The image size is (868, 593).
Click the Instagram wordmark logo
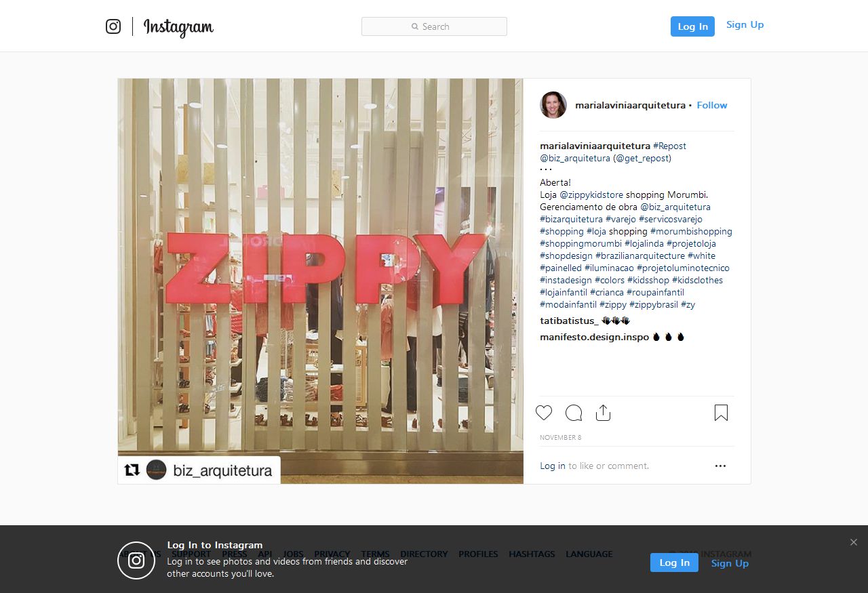click(178, 27)
